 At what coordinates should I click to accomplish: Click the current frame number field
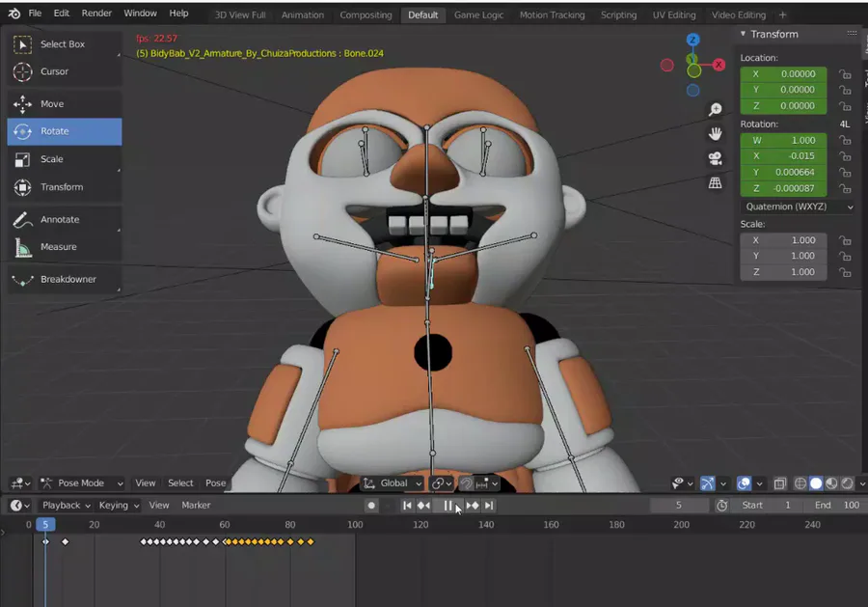(679, 506)
